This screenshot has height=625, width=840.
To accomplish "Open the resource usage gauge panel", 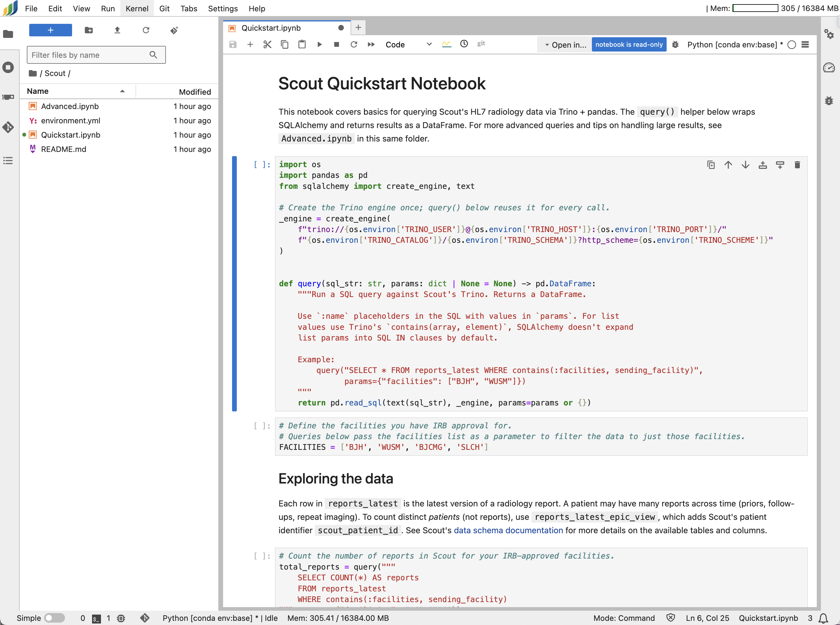I will 829,68.
